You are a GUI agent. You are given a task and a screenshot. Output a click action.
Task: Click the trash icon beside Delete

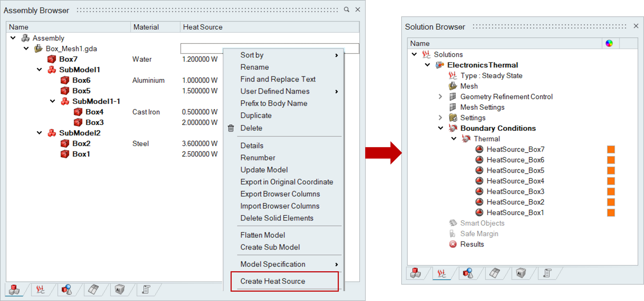click(231, 128)
